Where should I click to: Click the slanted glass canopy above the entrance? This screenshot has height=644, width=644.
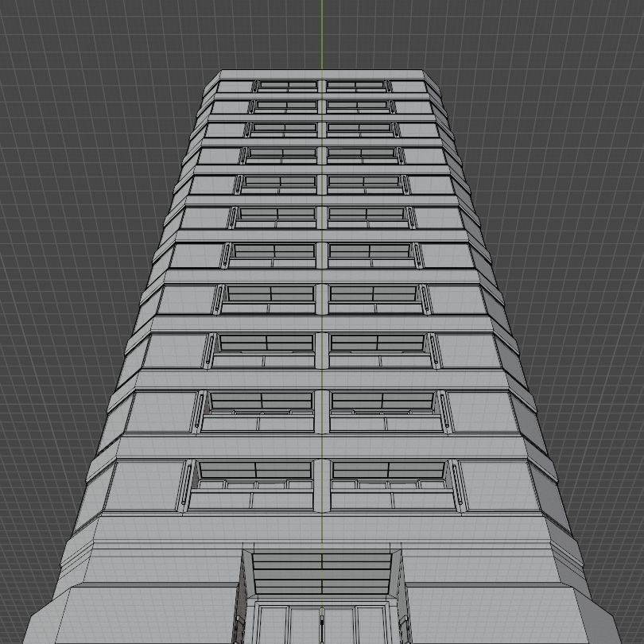pyautogui.click(x=321, y=573)
